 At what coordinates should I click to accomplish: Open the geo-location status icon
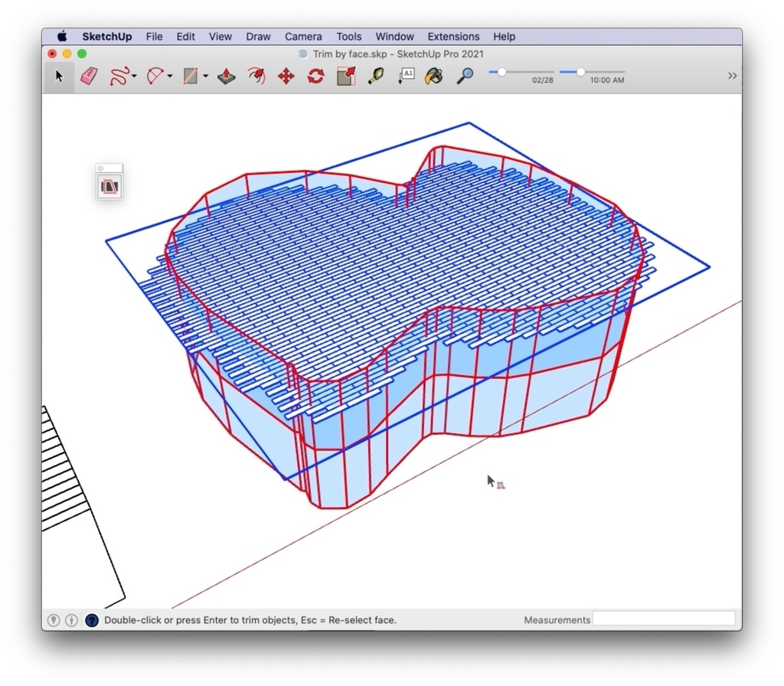coord(54,620)
